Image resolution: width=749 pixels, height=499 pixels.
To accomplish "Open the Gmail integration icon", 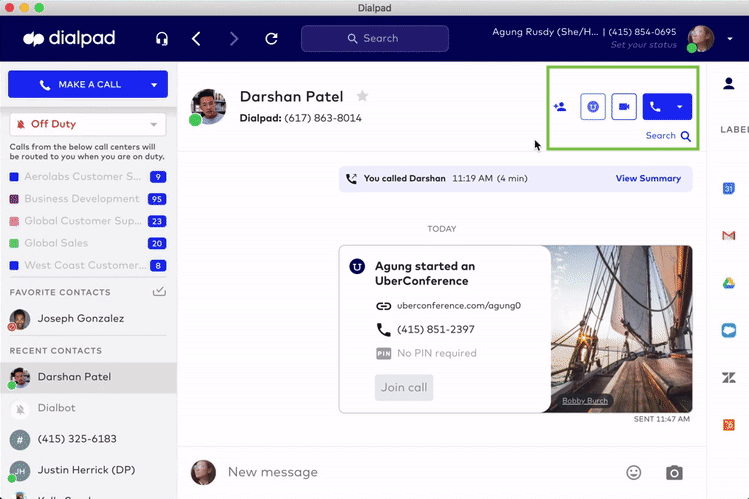I will (x=728, y=235).
